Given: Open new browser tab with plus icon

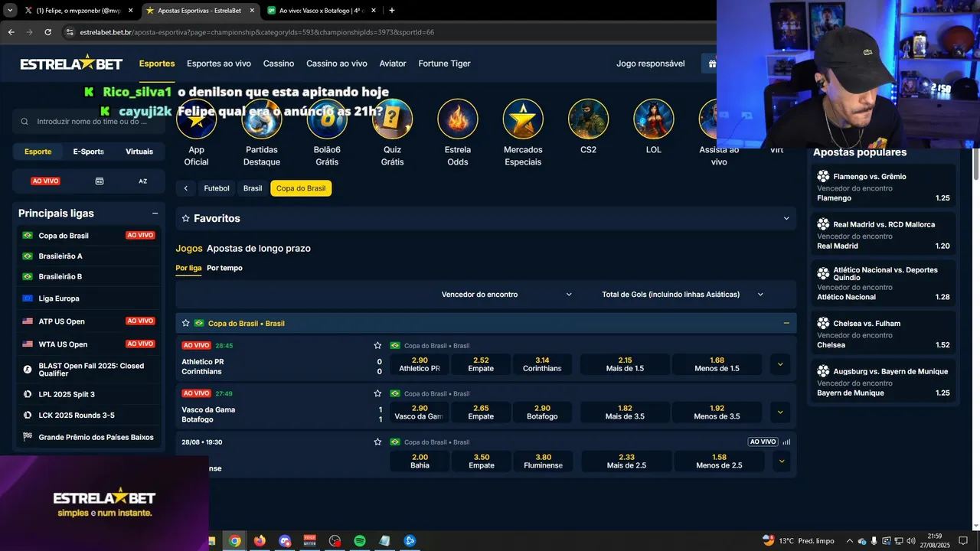Looking at the screenshot, I should [392, 11].
